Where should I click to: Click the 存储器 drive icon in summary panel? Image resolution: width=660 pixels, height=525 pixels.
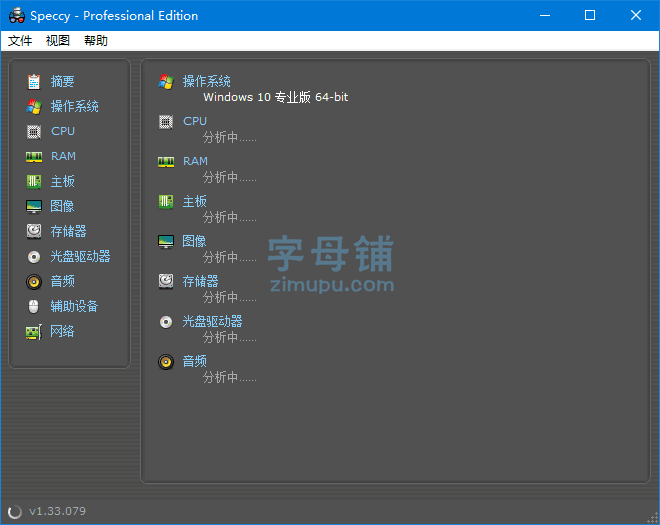(166, 281)
